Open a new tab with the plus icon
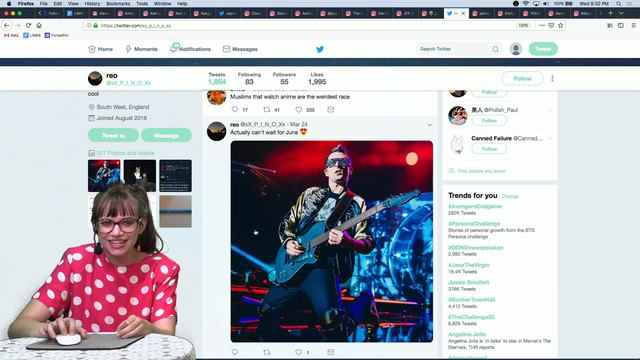 (x=610, y=13)
